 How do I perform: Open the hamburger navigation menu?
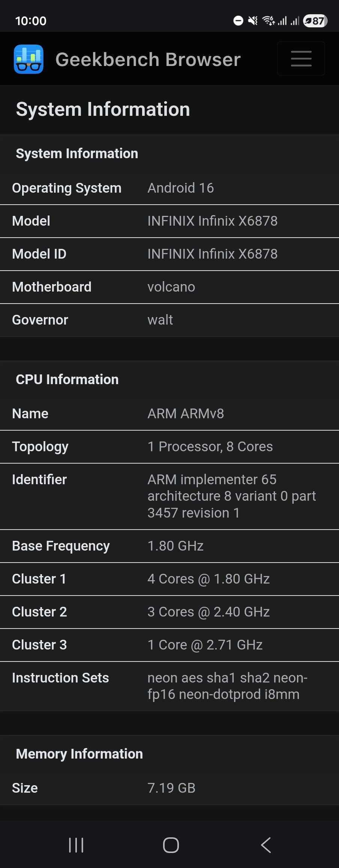301,59
